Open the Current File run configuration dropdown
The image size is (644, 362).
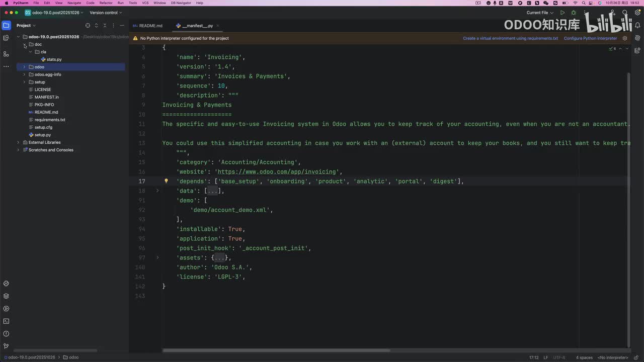pyautogui.click(x=540, y=13)
